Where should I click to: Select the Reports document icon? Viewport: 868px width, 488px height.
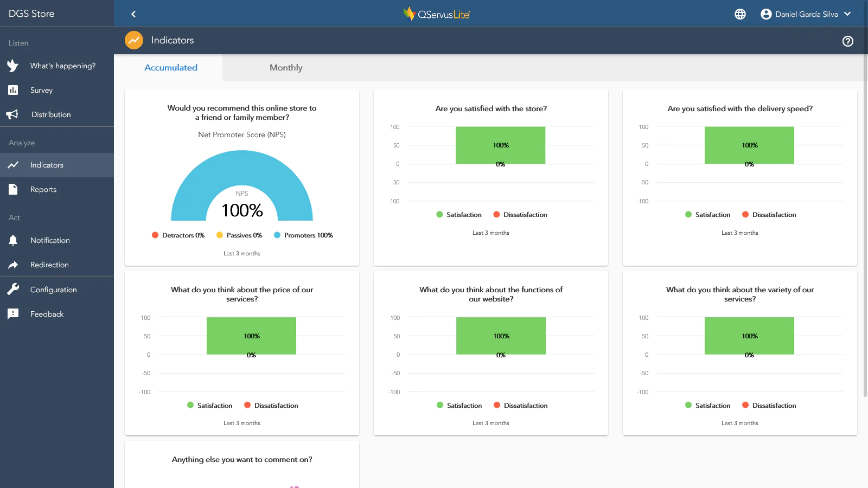[13, 189]
